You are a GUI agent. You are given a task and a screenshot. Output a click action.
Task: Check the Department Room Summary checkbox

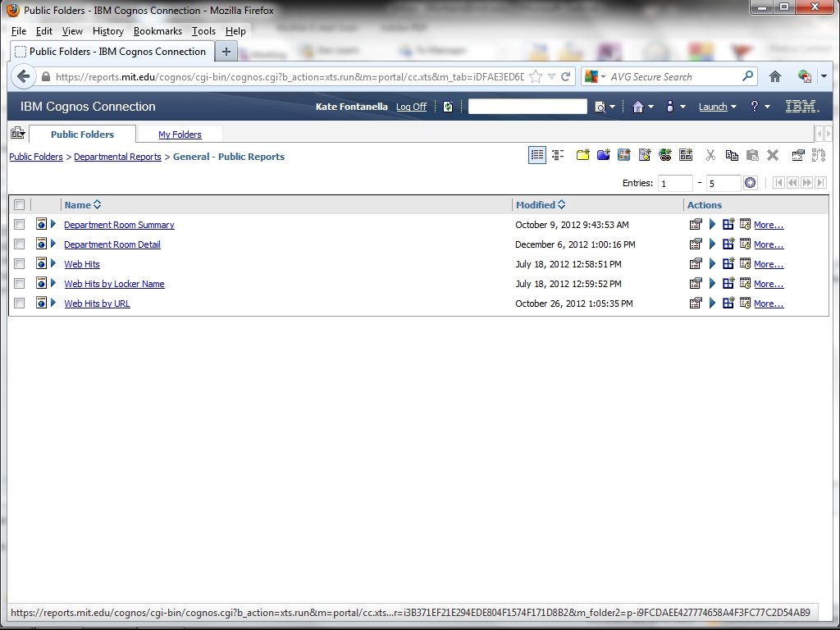click(x=20, y=225)
